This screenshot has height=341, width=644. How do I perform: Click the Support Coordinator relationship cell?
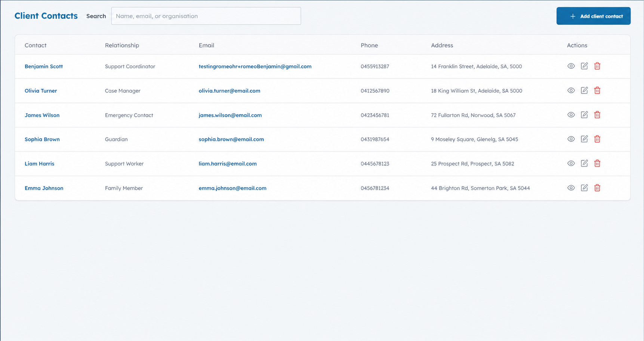130,66
